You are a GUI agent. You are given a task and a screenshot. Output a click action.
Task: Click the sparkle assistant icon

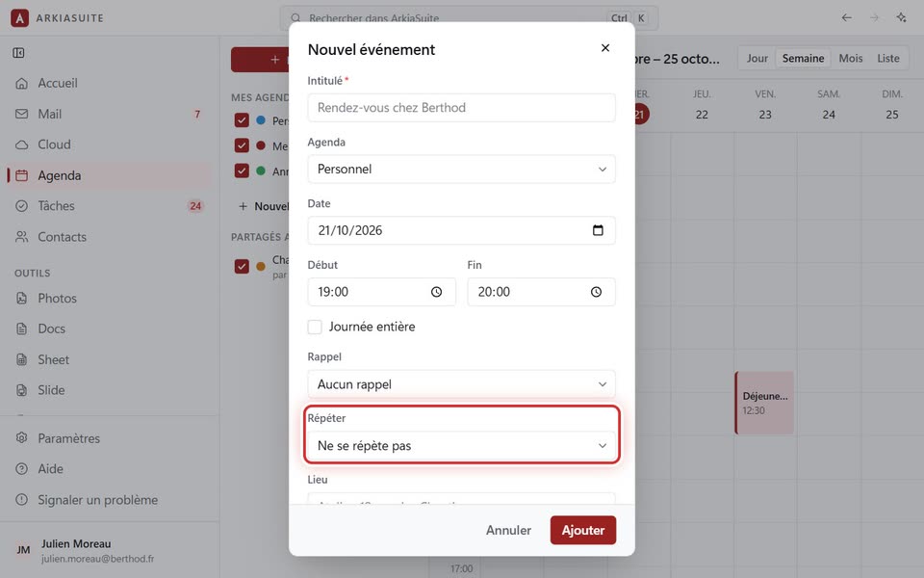click(901, 17)
